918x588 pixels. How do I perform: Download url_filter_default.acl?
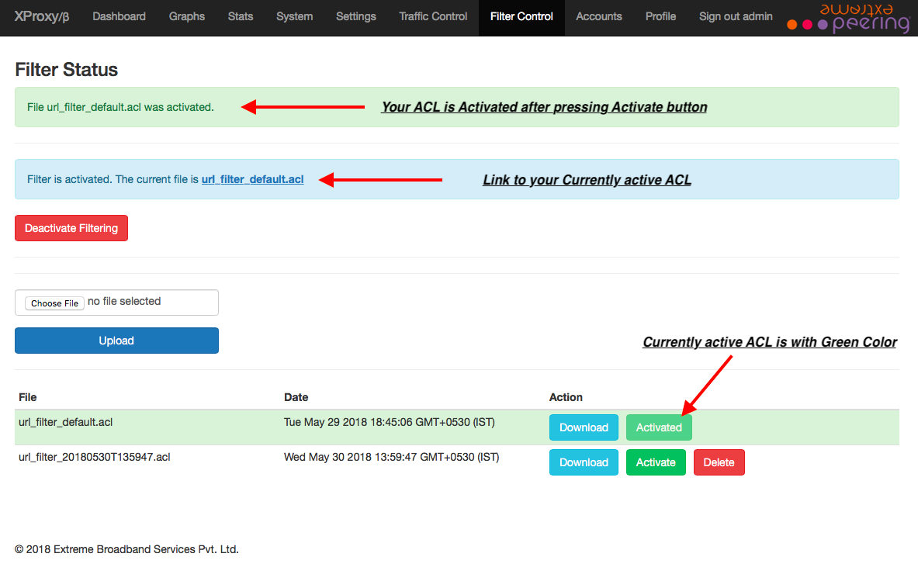pyautogui.click(x=584, y=427)
